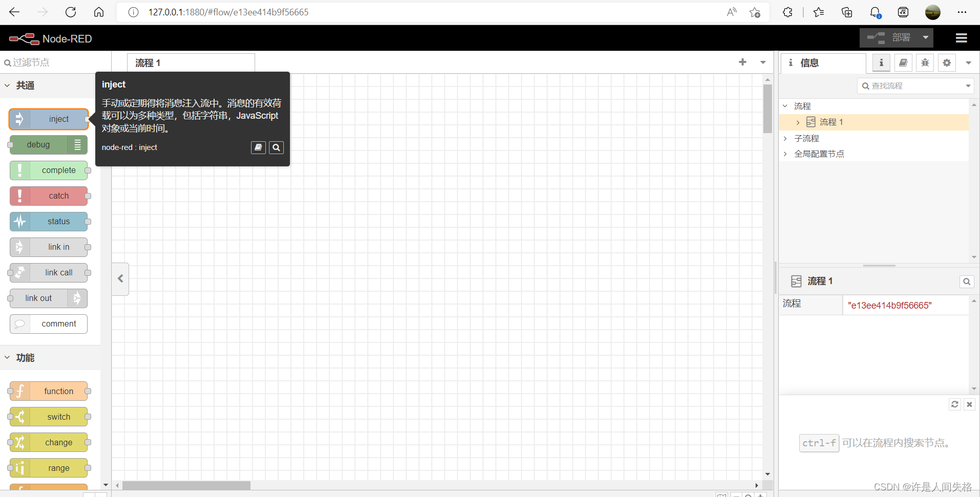This screenshot has height=497, width=980.
Task: Select the link in node
Action: click(49, 247)
